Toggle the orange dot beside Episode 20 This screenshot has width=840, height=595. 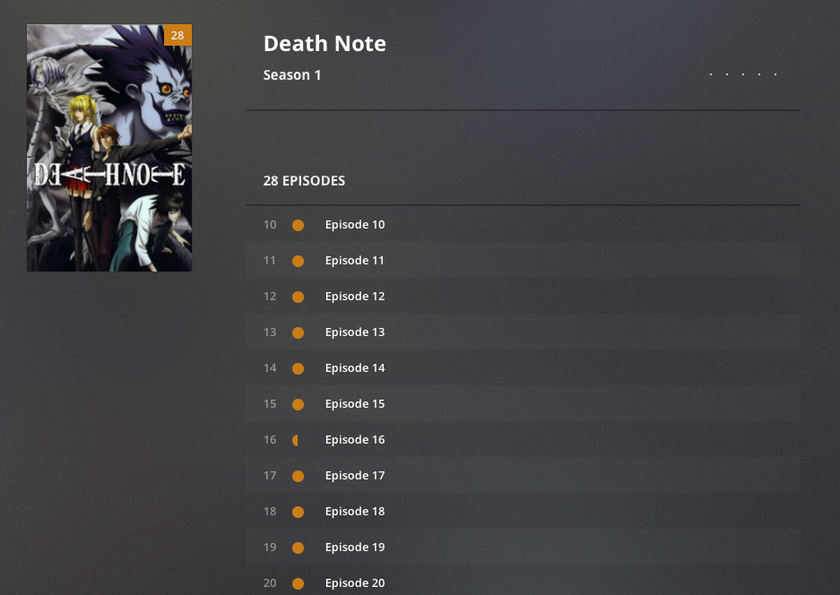298,584
